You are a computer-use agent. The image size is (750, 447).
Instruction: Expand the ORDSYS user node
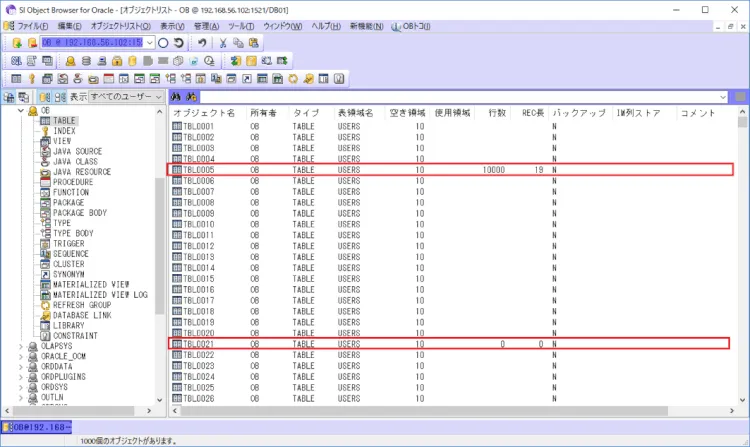21,387
